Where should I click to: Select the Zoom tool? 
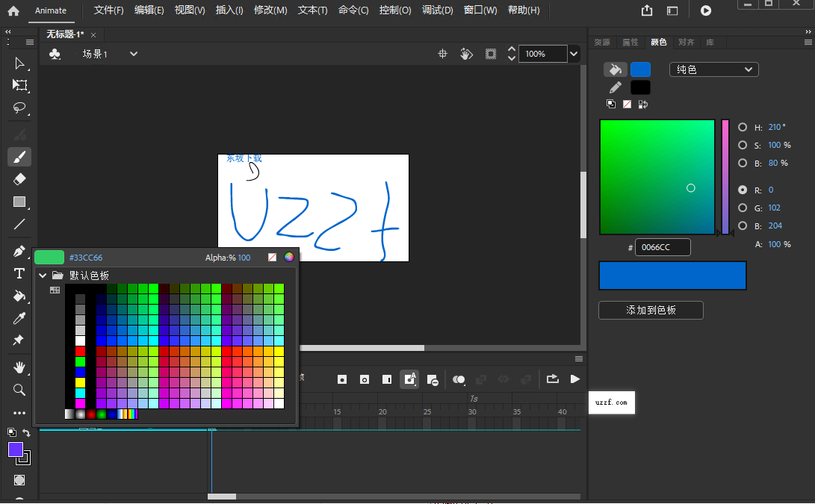tap(19, 389)
